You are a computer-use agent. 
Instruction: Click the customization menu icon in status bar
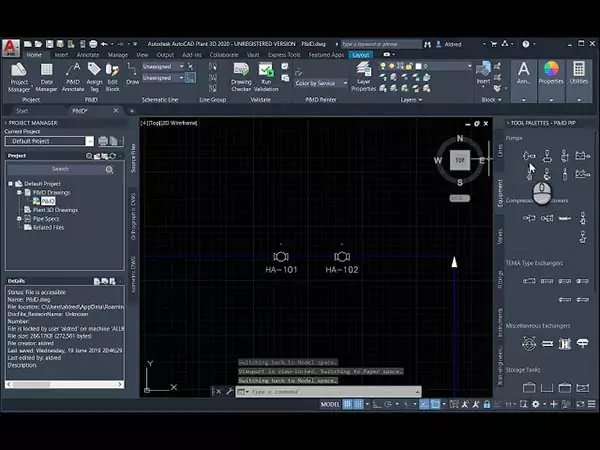[x=592, y=404]
